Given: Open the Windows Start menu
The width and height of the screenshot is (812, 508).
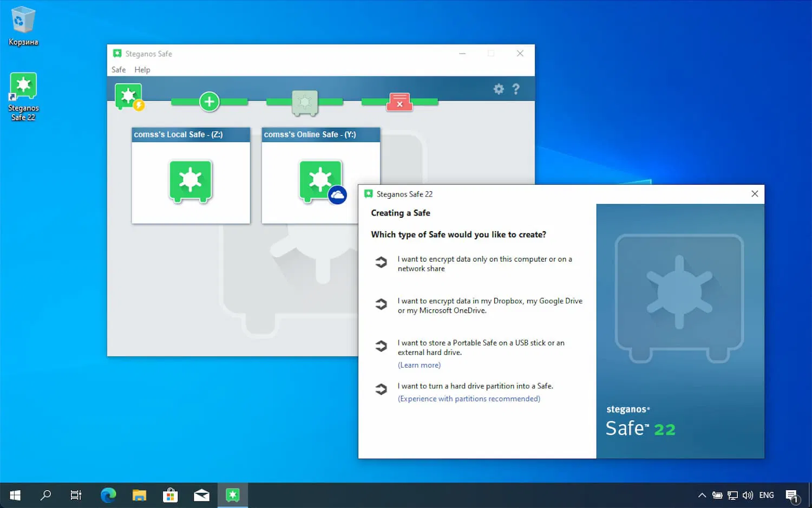Looking at the screenshot, I should 15,495.
